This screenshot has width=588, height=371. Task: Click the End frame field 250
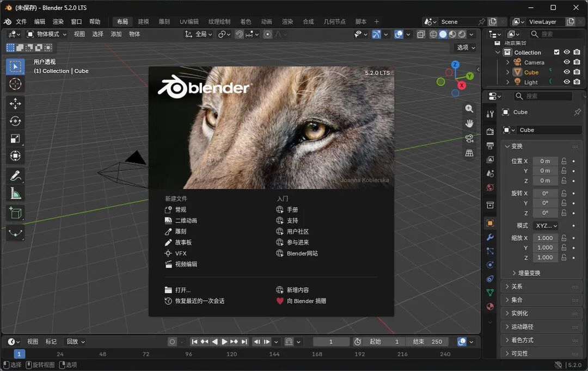[430, 342]
